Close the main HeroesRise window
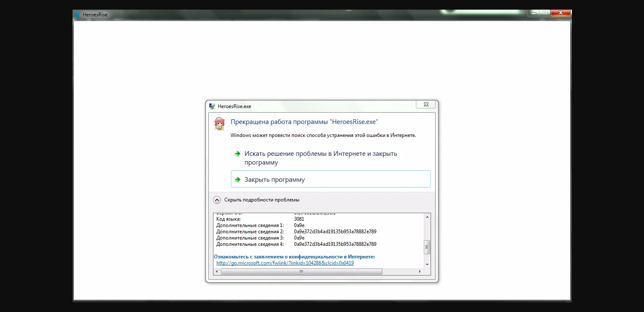Screen dimensions: 644x312 pos(561,13)
